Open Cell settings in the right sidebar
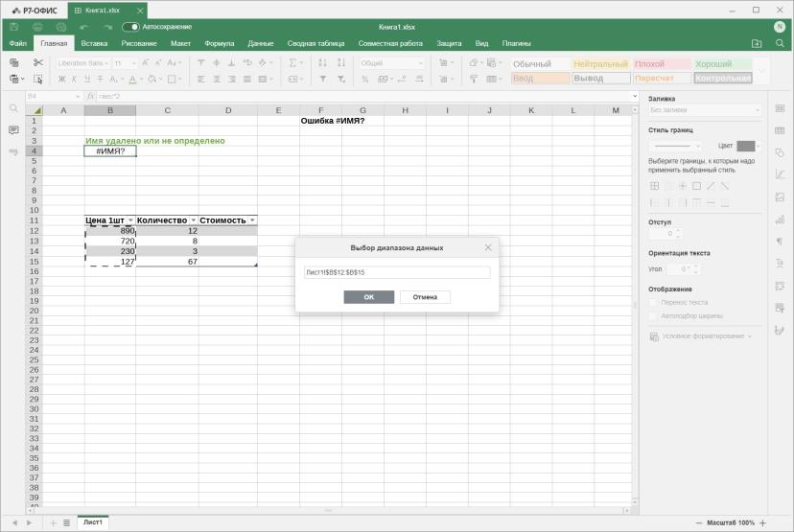This screenshot has width=794, height=532. pyautogui.click(x=780, y=108)
